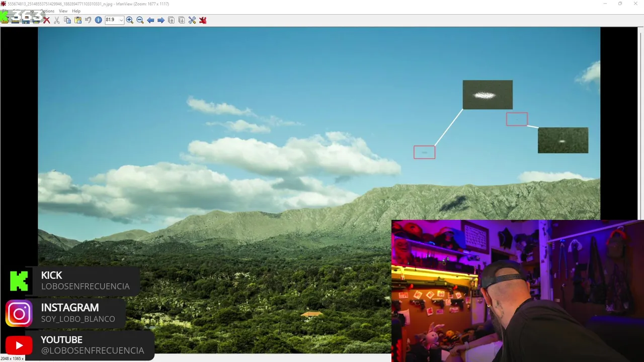Open the Help menu
Image resolution: width=644 pixels, height=362 pixels.
coord(76,11)
